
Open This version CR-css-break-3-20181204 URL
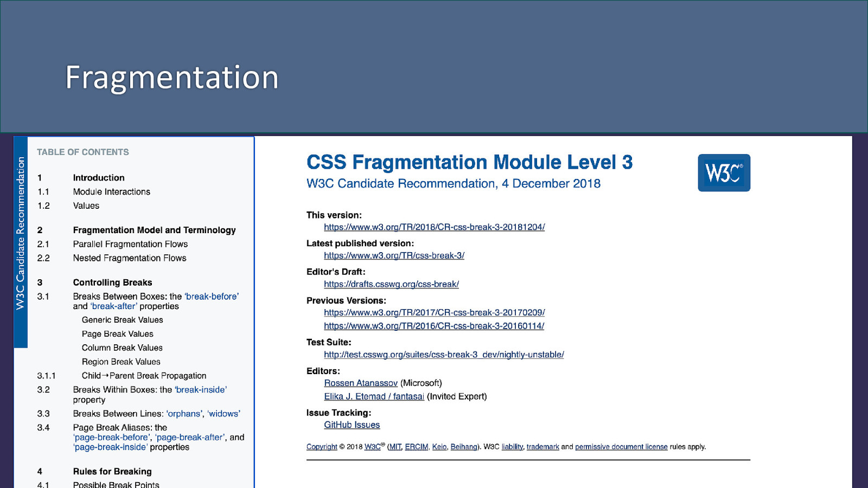pyautogui.click(x=435, y=227)
